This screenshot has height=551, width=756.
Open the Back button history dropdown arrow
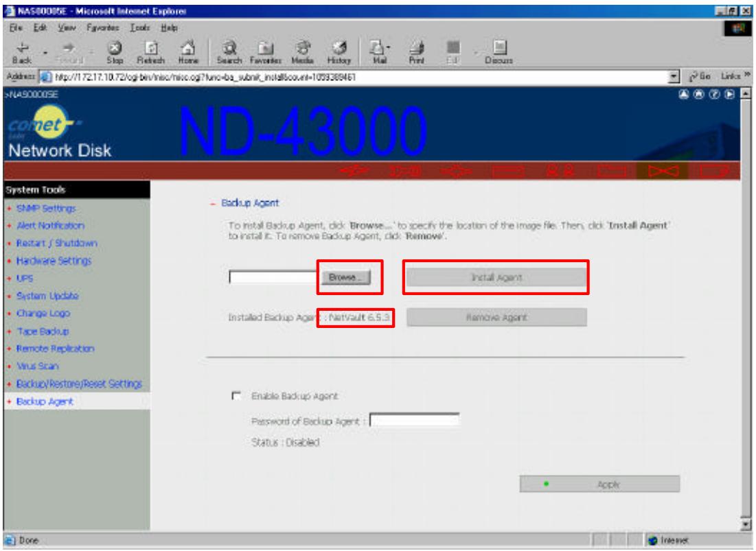point(45,52)
